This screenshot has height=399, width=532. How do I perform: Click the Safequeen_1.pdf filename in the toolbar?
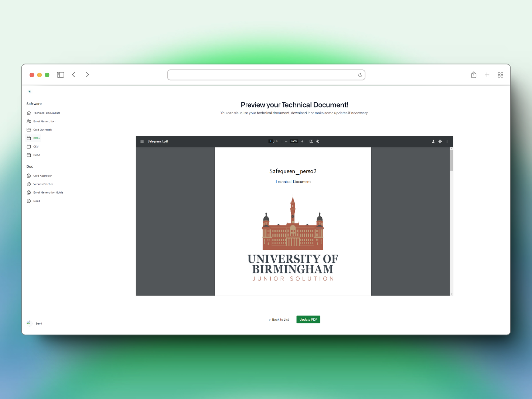158,141
